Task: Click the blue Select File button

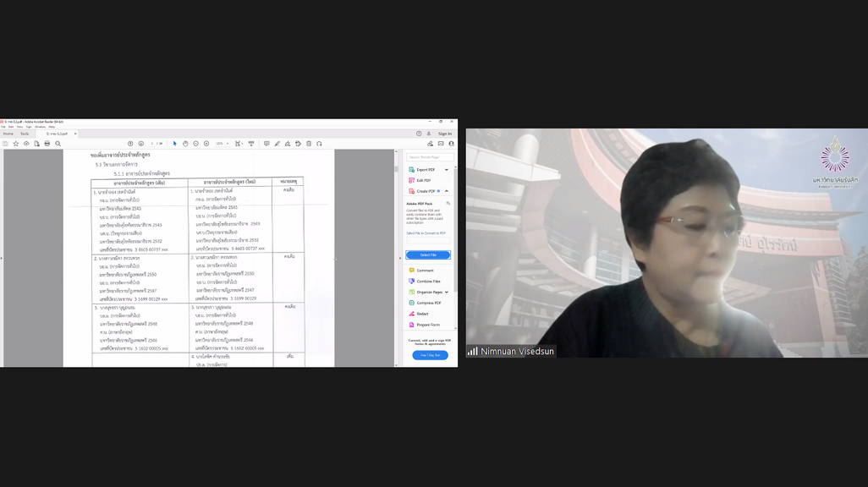Action: click(x=428, y=254)
